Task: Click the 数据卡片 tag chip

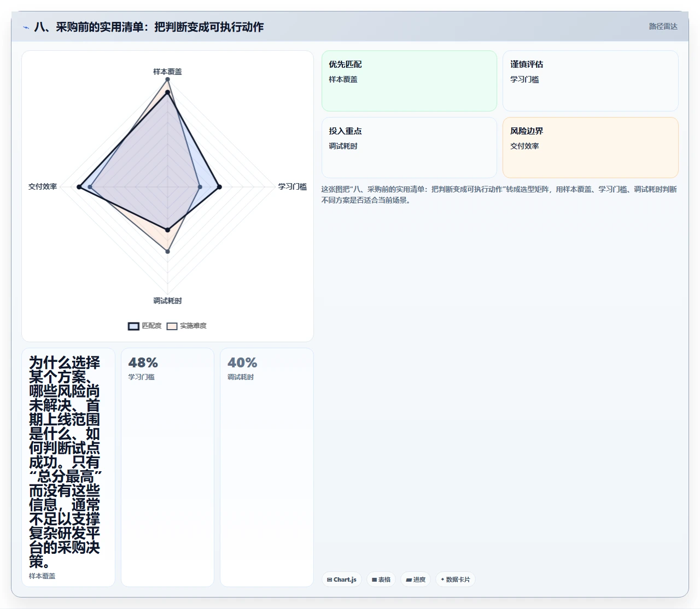Action: (456, 579)
